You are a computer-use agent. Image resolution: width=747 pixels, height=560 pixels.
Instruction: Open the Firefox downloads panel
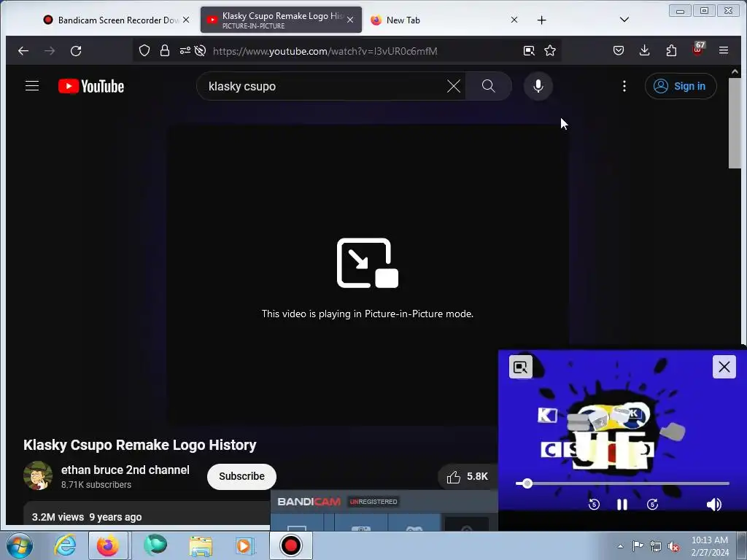[645, 50]
